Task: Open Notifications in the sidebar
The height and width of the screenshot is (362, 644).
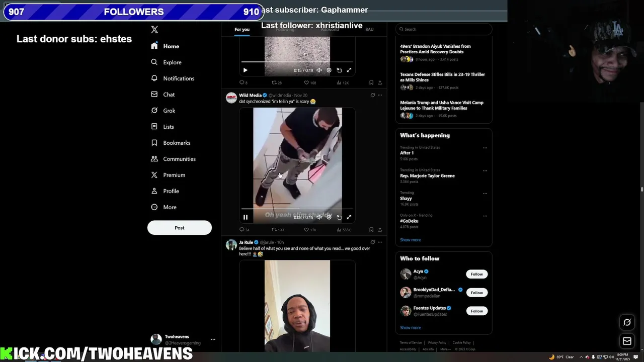Action: coord(173,78)
